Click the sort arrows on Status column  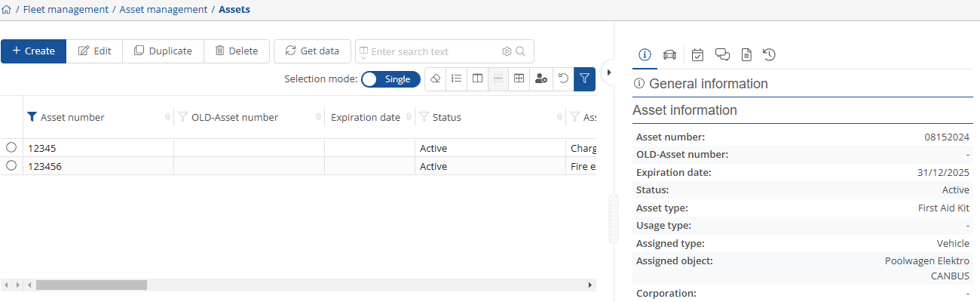pyautogui.click(x=559, y=117)
